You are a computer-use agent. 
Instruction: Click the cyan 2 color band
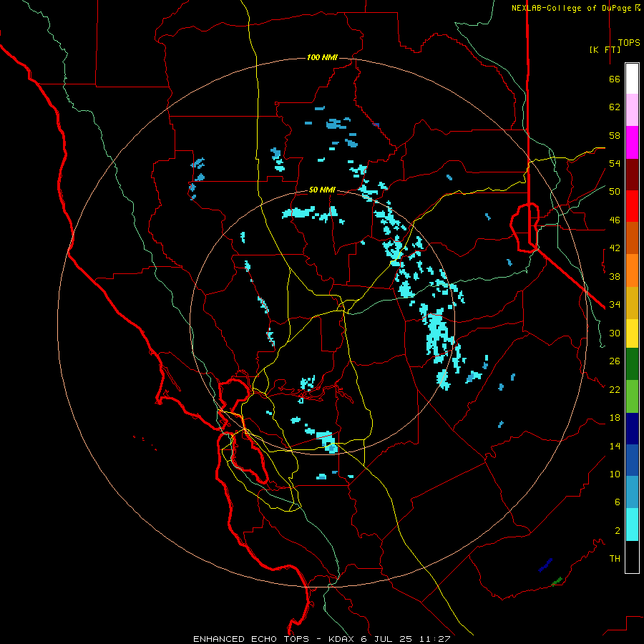tap(632, 525)
